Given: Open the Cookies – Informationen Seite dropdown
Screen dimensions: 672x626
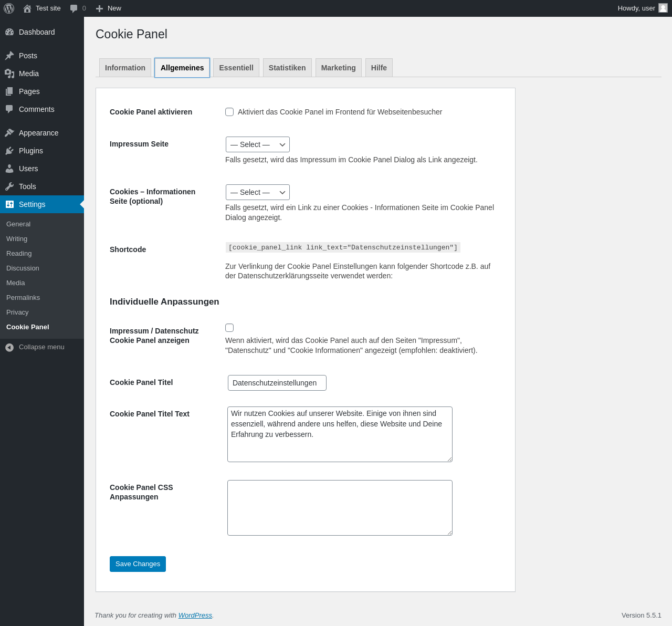Looking at the screenshot, I should tap(258, 192).
